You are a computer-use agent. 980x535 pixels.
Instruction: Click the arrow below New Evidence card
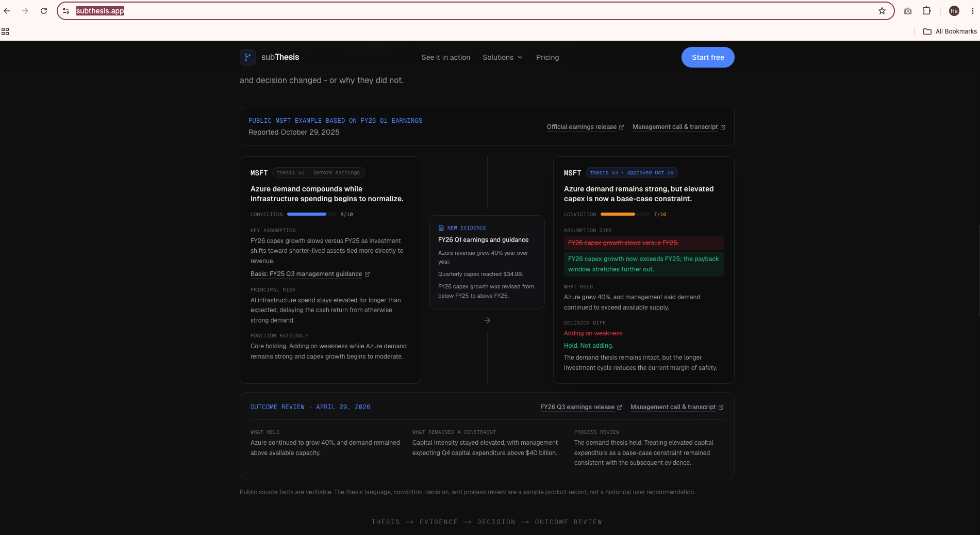(x=487, y=320)
